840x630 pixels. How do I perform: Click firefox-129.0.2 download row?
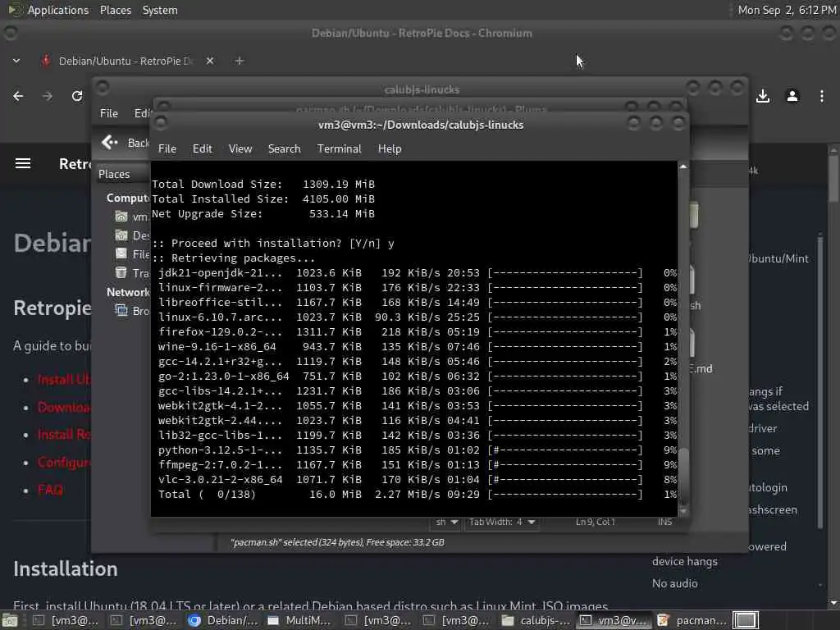[x=417, y=331]
